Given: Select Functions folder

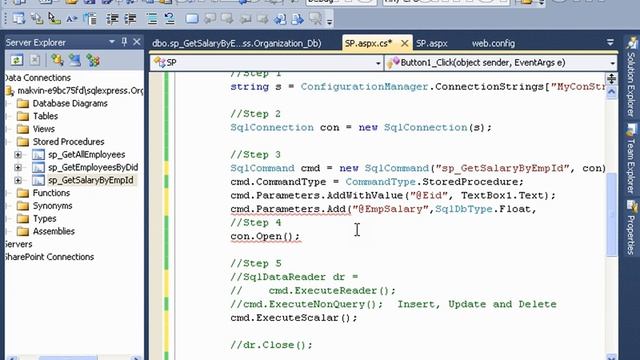Looking at the screenshot, I should 51,193.
